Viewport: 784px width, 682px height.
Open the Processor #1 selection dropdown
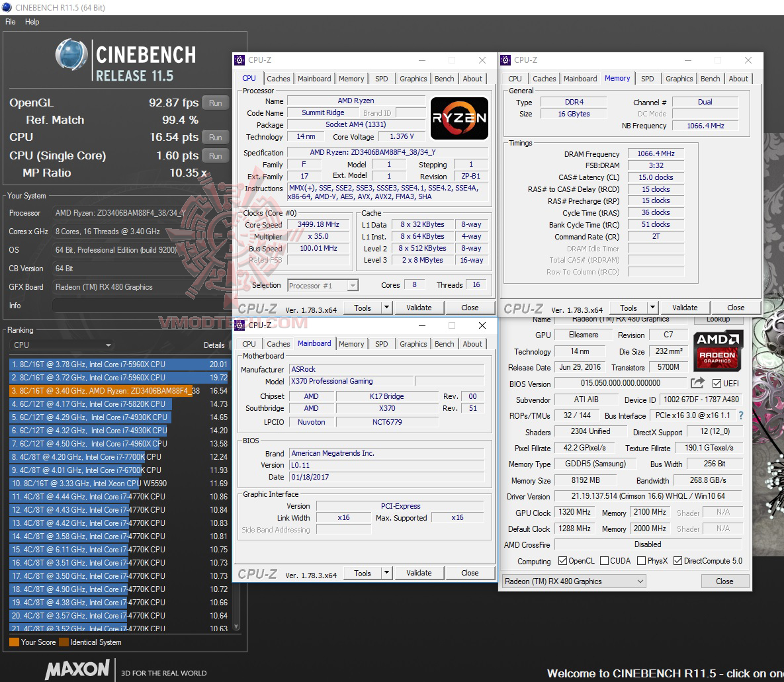click(353, 285)
